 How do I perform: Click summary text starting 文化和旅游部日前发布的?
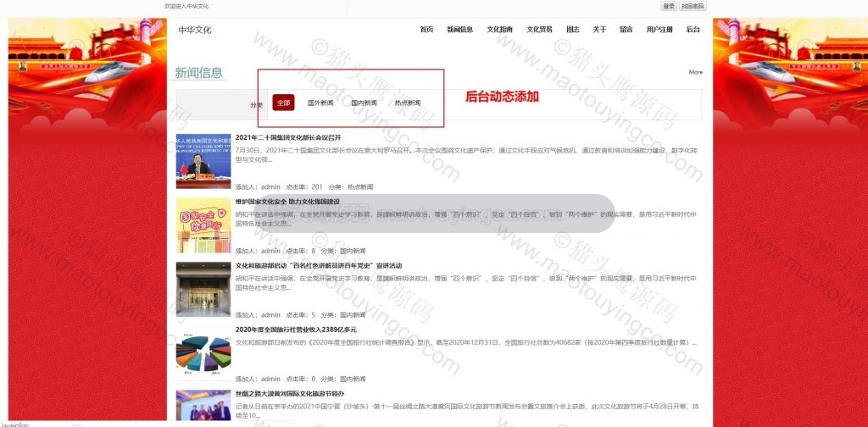pyautogui.click(x=465, y=343)
